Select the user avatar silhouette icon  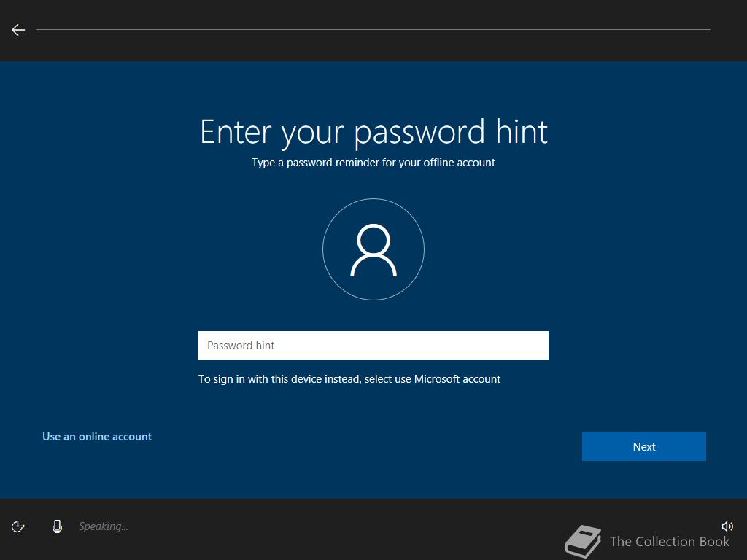click(x=373, y=250)
